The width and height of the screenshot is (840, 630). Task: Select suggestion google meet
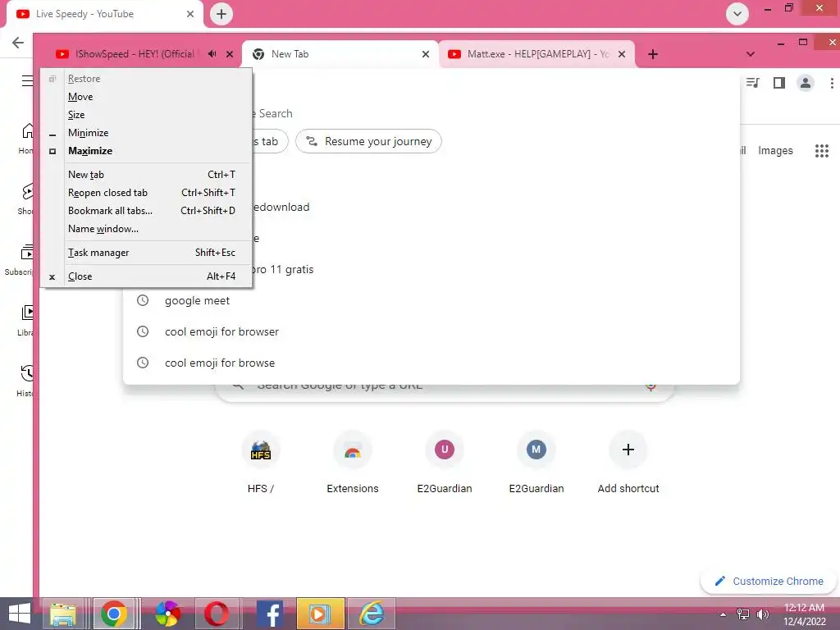[x=431, y=300]
